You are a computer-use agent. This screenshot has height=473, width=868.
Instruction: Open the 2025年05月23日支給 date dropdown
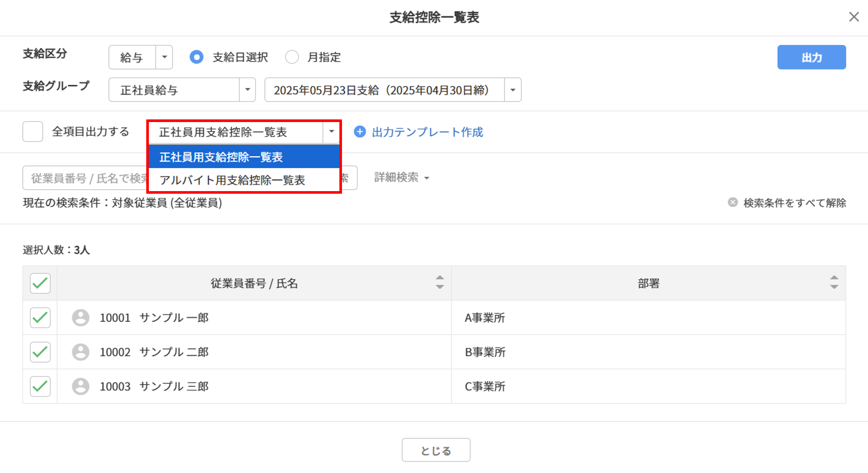[393, 89]
